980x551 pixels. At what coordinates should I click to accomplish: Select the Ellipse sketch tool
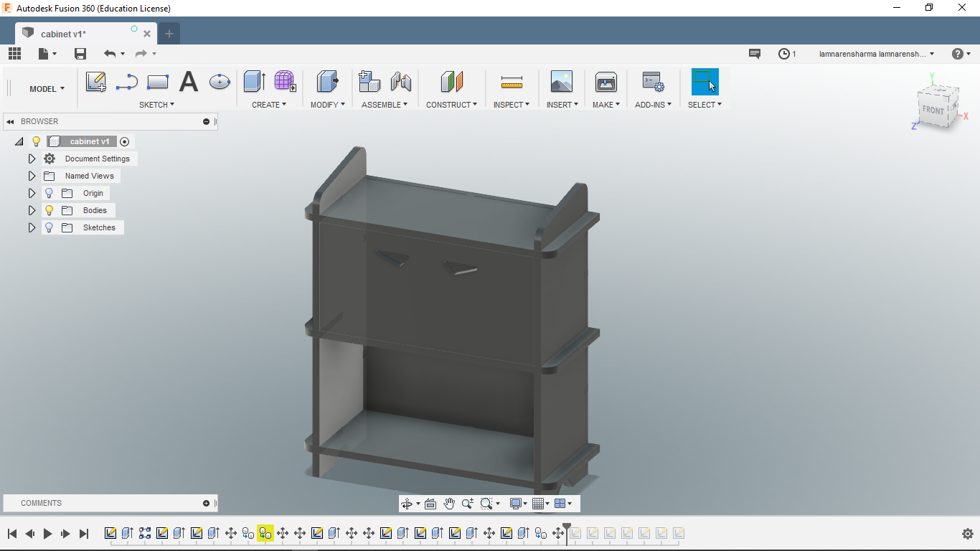pos(220,82)
